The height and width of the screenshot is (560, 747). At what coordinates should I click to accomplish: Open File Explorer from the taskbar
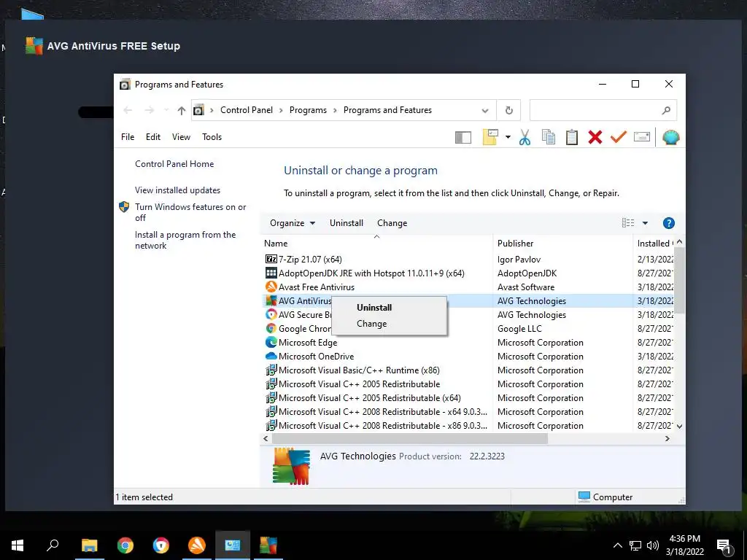pos(89,545)
